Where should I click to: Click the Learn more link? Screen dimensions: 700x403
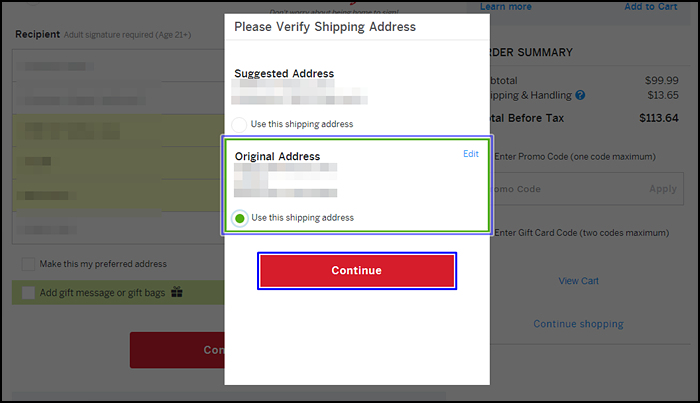[x=505, y=6]
